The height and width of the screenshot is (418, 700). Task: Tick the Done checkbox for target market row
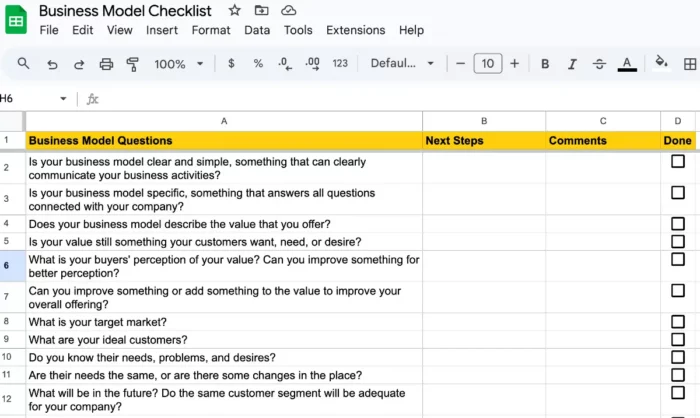tap(678, 322)
